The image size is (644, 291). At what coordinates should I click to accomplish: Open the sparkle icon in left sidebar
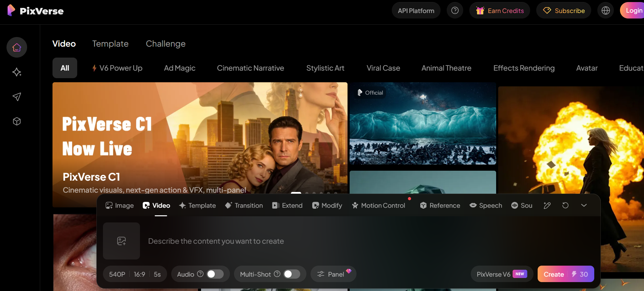click(17, 72)
